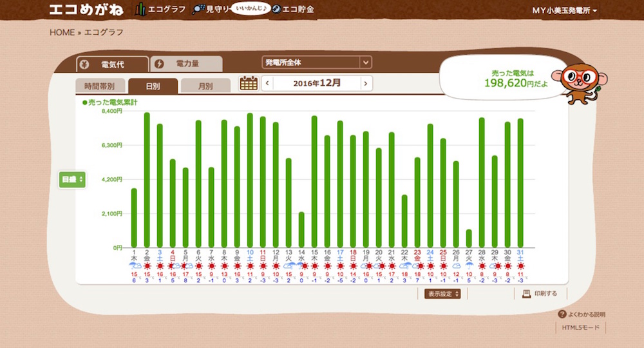Screen dimensions: 644x348
Task: Switch to the 時間帯別 tab
Action: click(99, 86)
